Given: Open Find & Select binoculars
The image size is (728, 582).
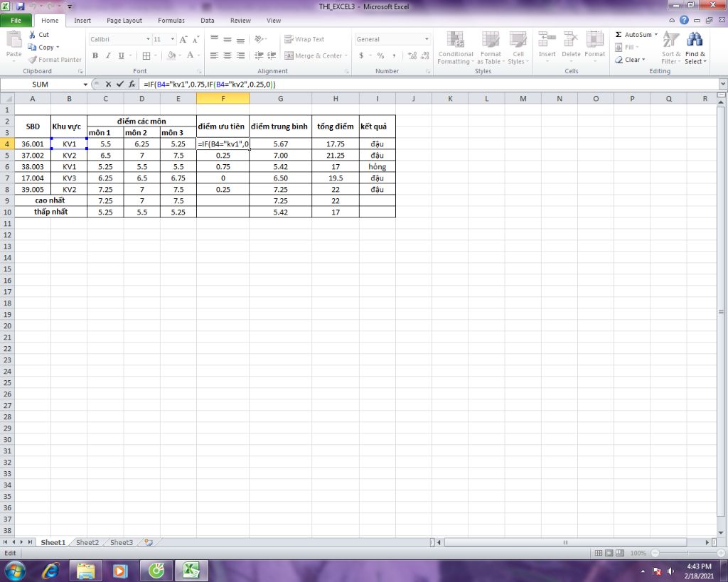Looking at the screenshot, I should click(695, 48).
